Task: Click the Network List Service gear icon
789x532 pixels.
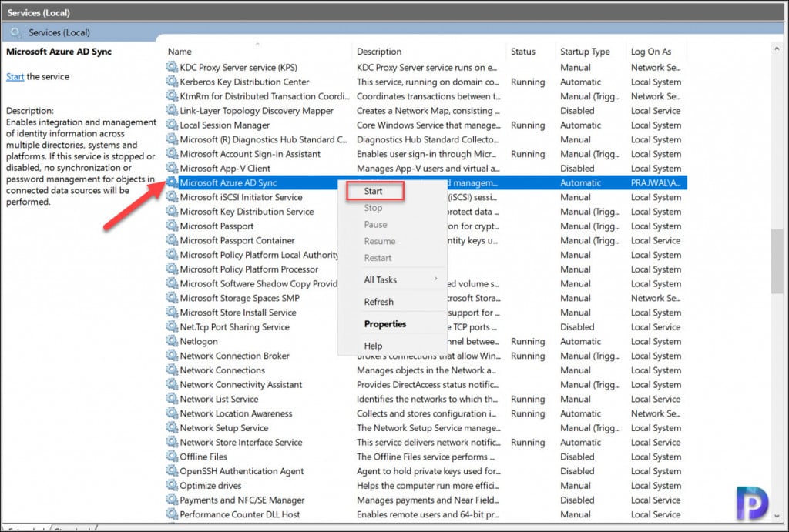Action: click(x=172, y=399)
